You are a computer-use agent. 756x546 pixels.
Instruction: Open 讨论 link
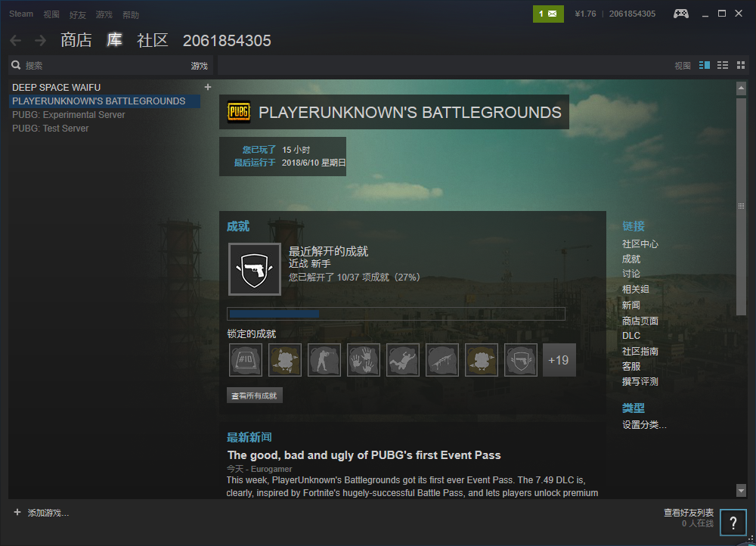coord(631,274)
